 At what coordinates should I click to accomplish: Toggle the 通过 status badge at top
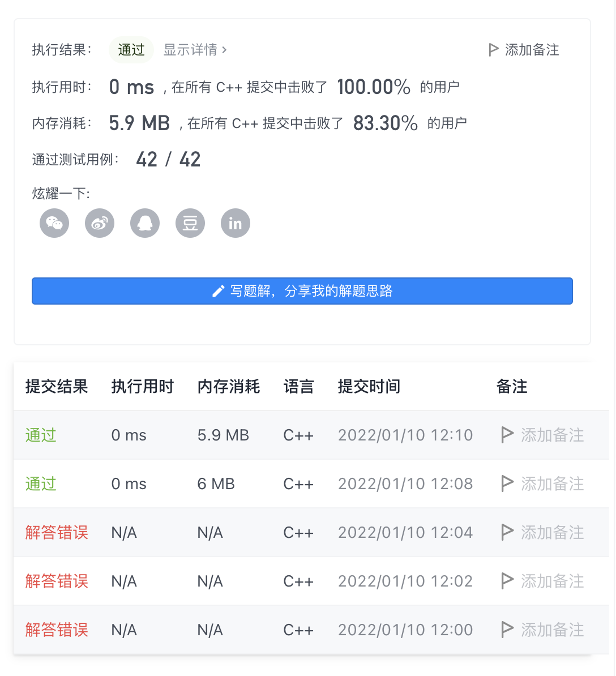(x=131, y=50)
